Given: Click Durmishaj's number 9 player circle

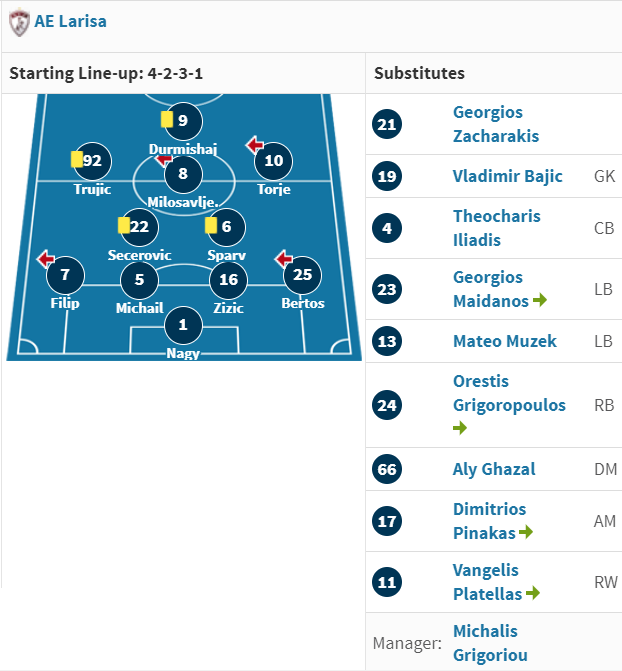Looking at the screenshot, I should click(183, 121).
